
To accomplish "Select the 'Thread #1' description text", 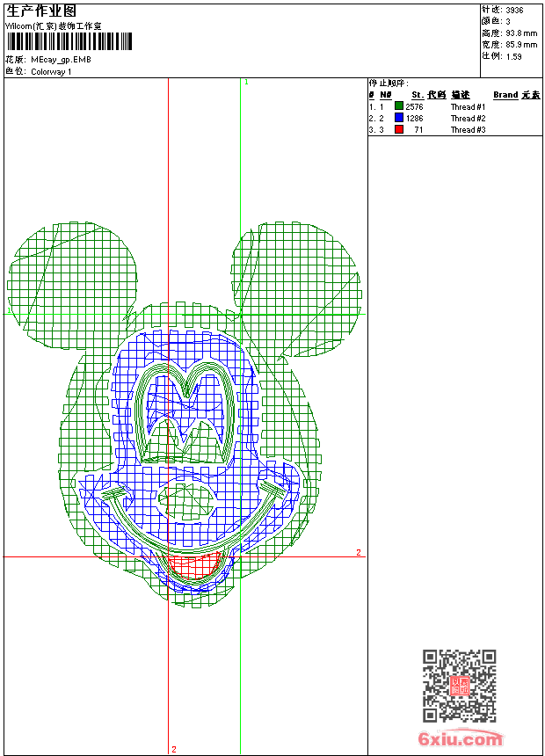I will pos(468,107).
